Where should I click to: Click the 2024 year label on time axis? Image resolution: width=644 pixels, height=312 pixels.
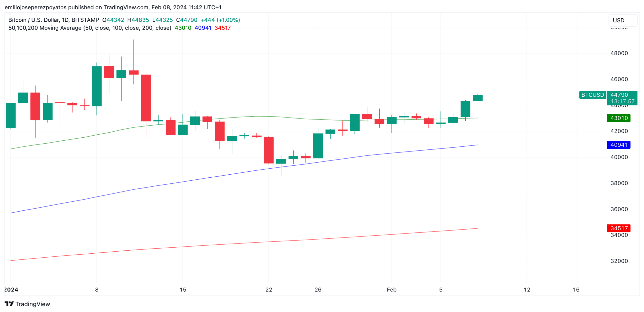coord(11,290)
